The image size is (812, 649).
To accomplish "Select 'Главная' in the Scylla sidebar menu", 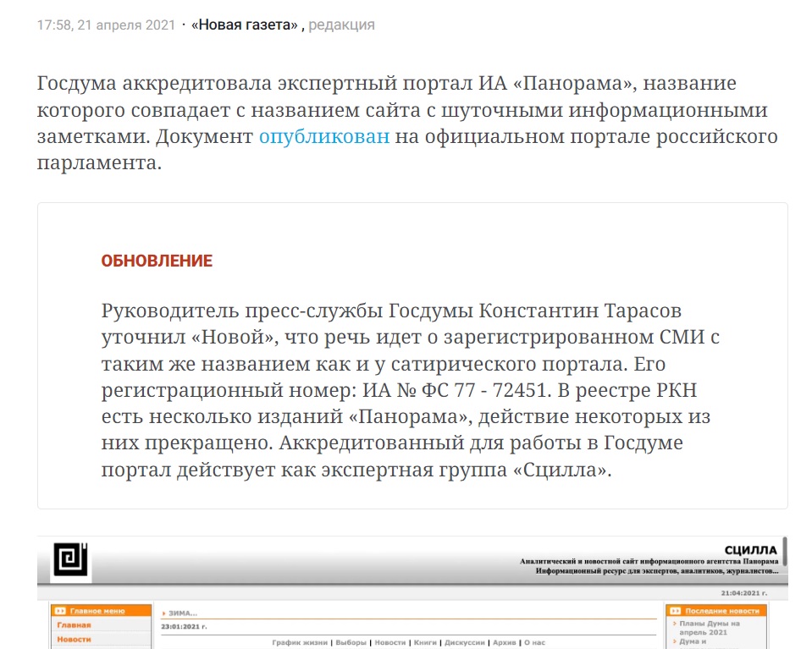I will tap(74, 624).
